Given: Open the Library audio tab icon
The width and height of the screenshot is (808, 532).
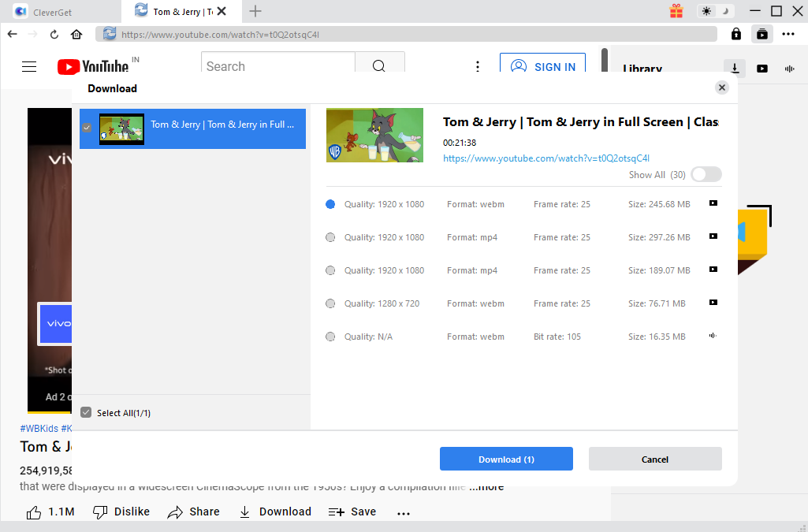Looking at the screenshot, I should [789, 69].
